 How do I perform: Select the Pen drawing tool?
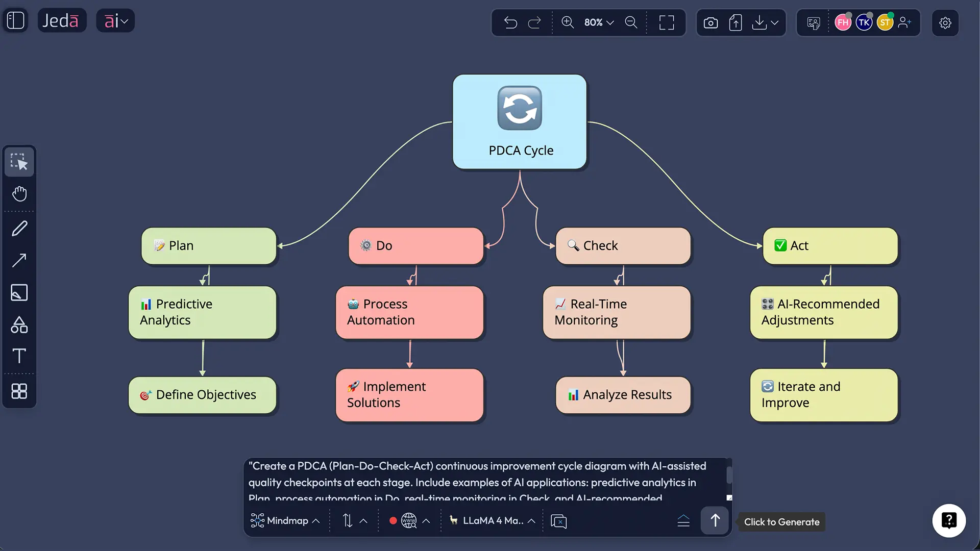[19, 228]
